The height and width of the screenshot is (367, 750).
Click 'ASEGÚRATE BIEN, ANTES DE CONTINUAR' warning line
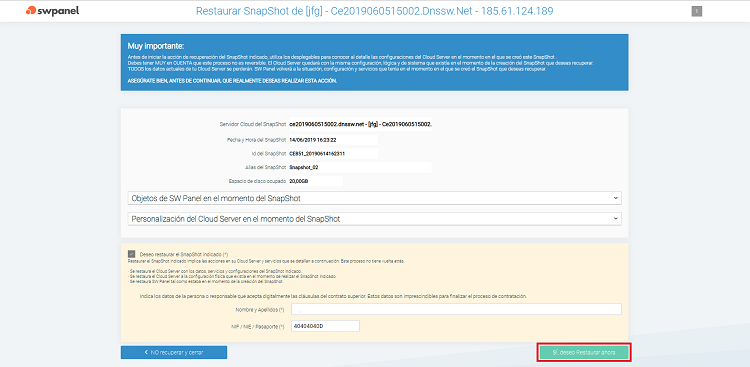pos(232,81)
